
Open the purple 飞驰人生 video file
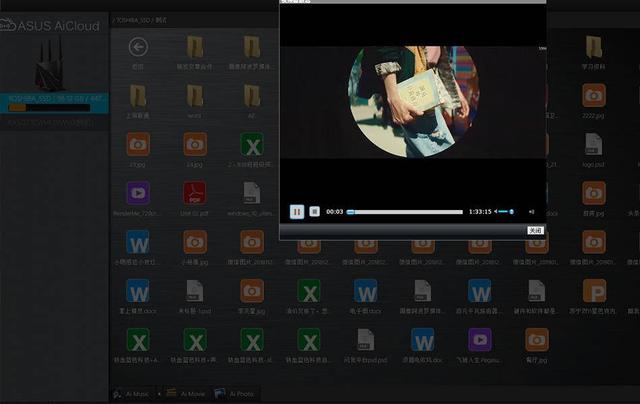pos(480,339)
